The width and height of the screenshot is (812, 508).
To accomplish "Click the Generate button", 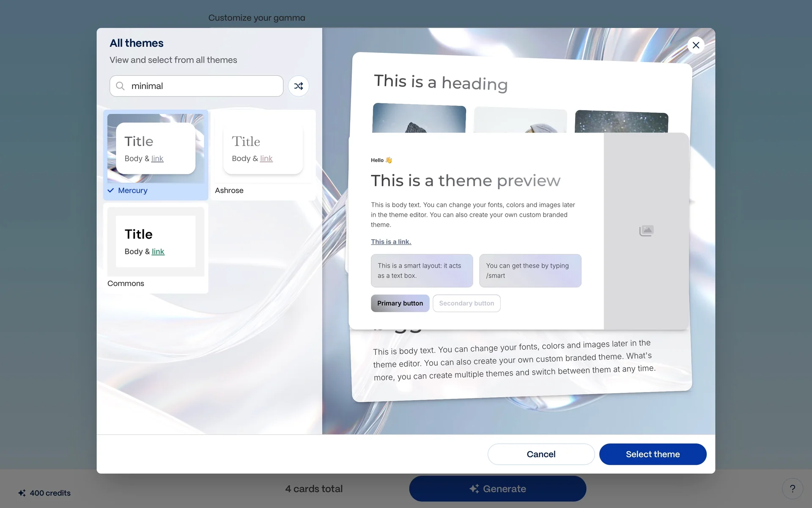I will pos(497,489).
